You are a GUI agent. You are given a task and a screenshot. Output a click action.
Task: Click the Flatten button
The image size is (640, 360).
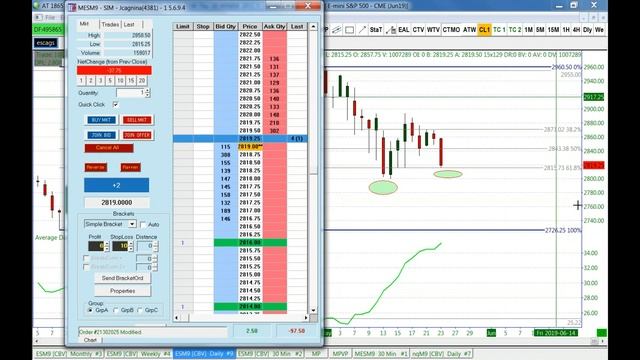pos(131,167)
